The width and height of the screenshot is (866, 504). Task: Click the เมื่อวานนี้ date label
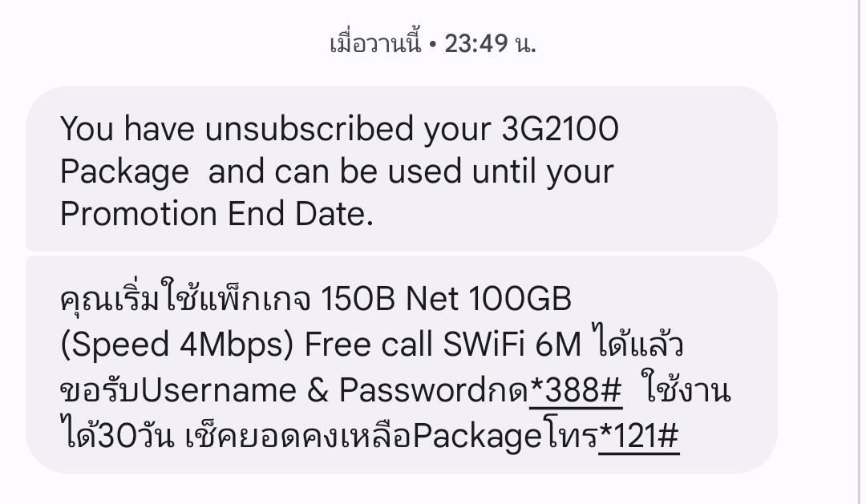[375, 43]
